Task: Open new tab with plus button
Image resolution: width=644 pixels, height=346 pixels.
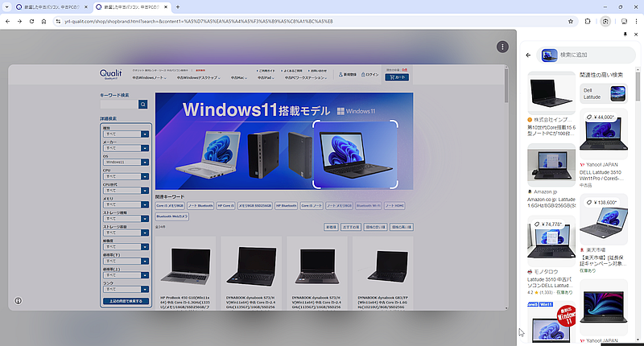Action: 178,7
